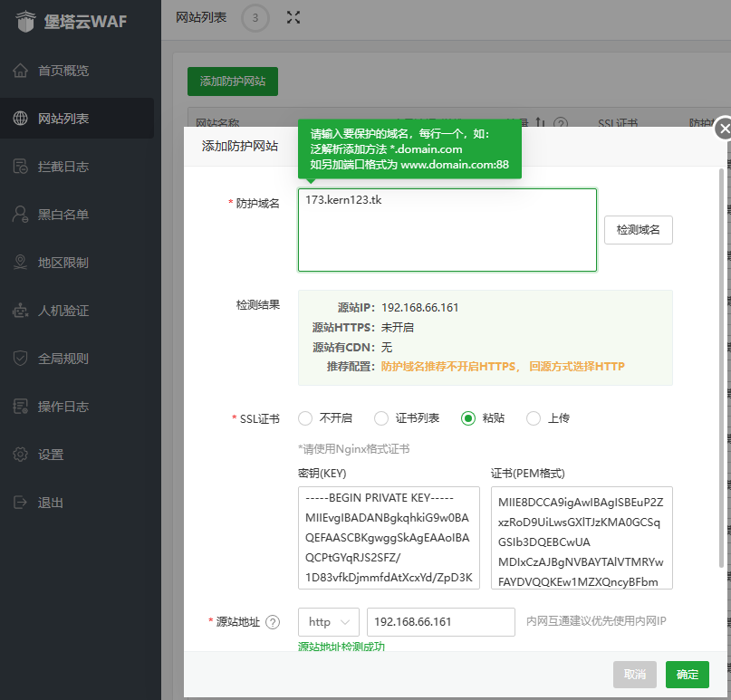731x700 pixels.
Task: Select SSL option 不开启
Action: [x=305, y=418]
